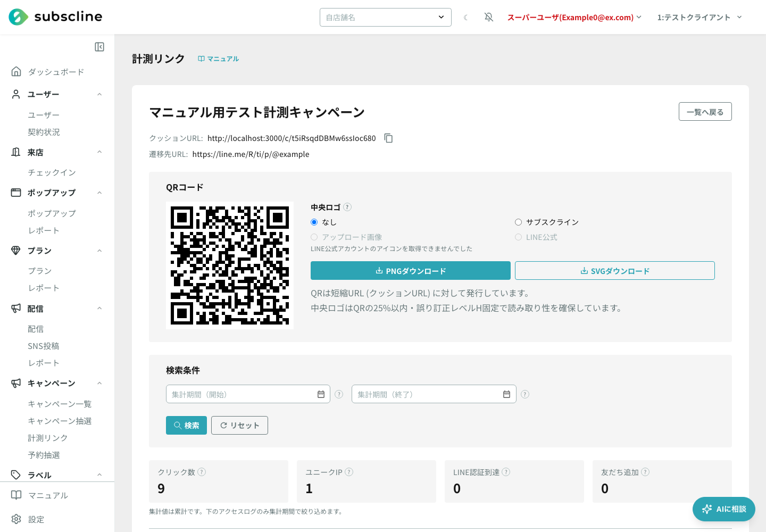Viewport: 766px width, 532px height.
Task: Click the プラン diamond icon in sidebar
Action: (x=16, y=251)
